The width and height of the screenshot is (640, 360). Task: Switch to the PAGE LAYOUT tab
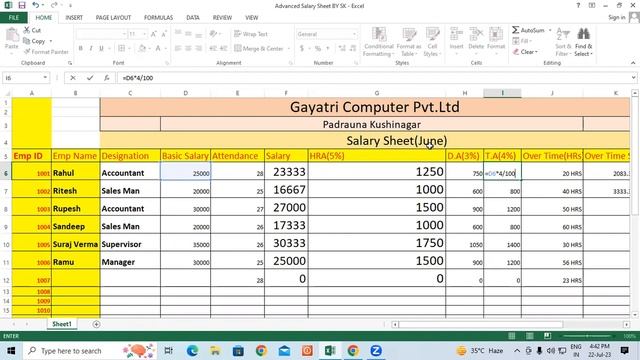tap(113, 18)
